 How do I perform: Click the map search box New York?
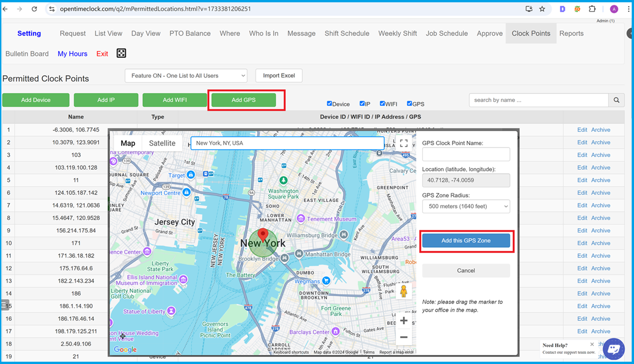coord(288,143)
